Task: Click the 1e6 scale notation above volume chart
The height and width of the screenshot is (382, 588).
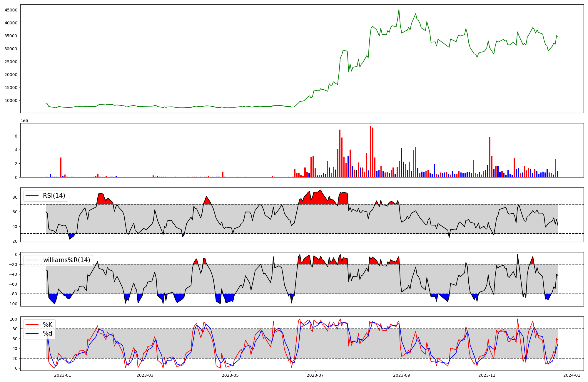Action: coord(24,121)
